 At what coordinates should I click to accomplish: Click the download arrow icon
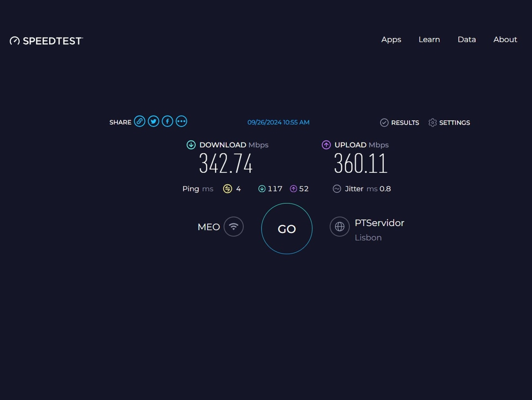coord(191,145)
